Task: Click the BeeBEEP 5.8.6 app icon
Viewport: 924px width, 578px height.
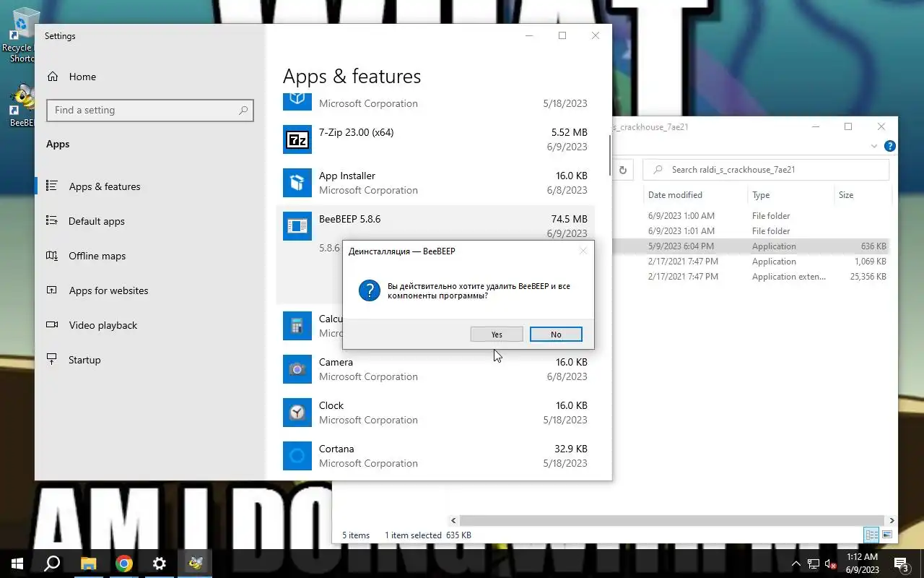Action: pyautogui.click(x=297, y=226)
